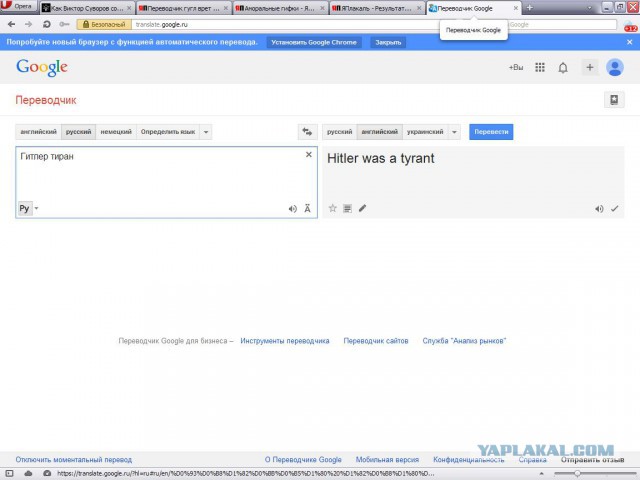Go forward with the forward arrow

pyautogui.click(x=28, y=24)
